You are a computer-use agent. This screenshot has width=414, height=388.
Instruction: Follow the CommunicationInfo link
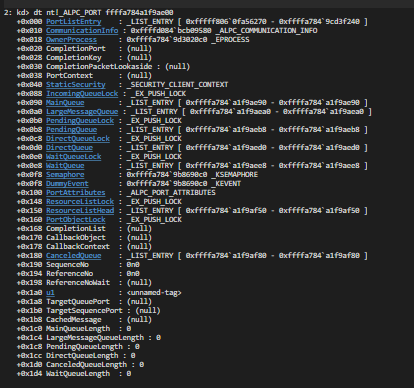point(82,31)
